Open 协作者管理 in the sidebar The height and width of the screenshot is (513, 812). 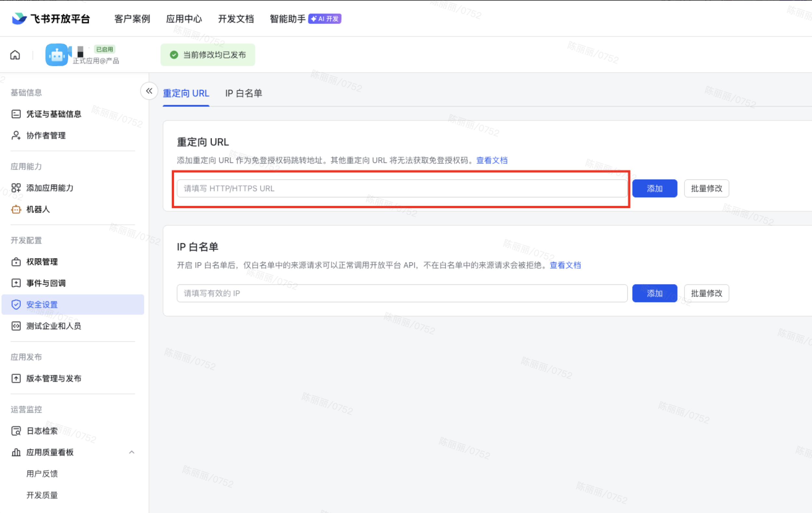coord(46,135)
